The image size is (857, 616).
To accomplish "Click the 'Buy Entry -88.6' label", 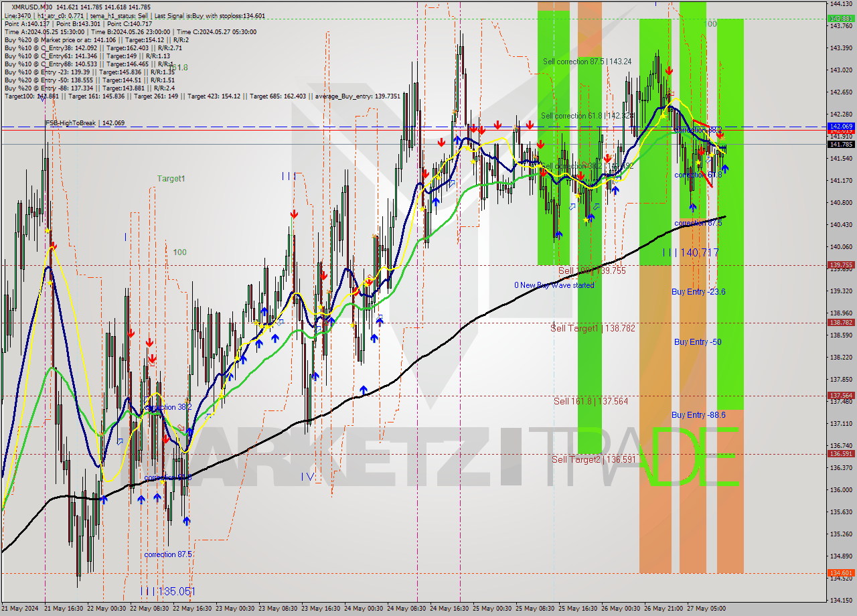I will 698,415.
